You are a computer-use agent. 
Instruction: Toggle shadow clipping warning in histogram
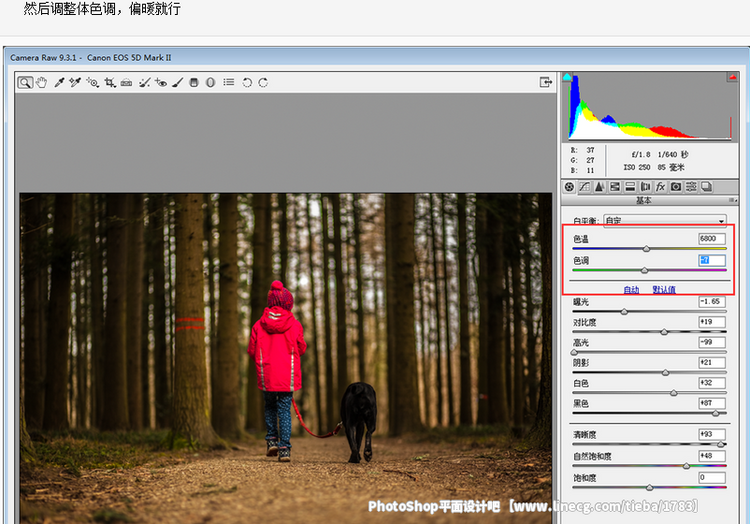click(567, 76)
